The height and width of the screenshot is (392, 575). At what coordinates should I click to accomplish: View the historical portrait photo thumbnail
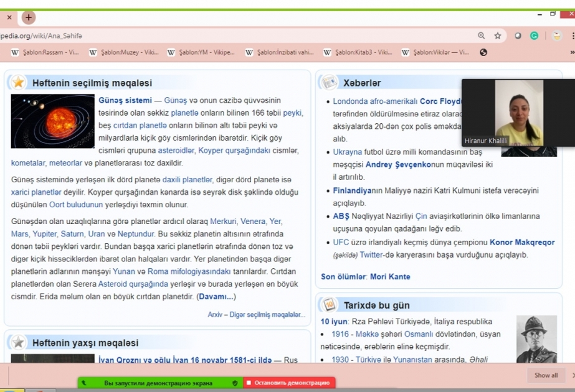536,339
